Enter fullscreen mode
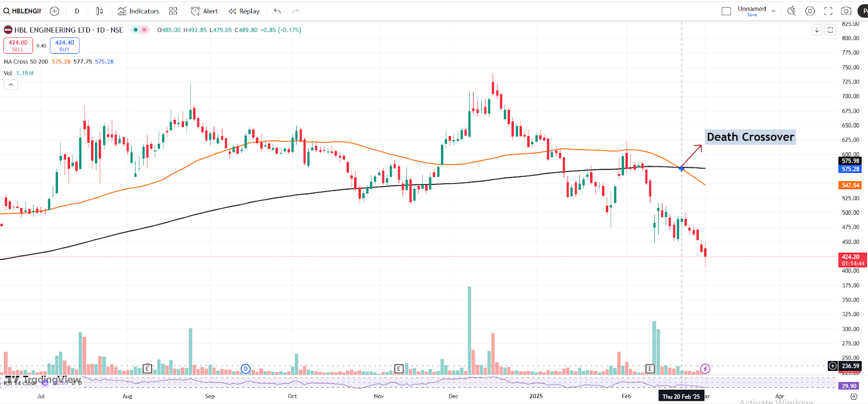Viewport: 868px width, 404px height. [828, 11]
